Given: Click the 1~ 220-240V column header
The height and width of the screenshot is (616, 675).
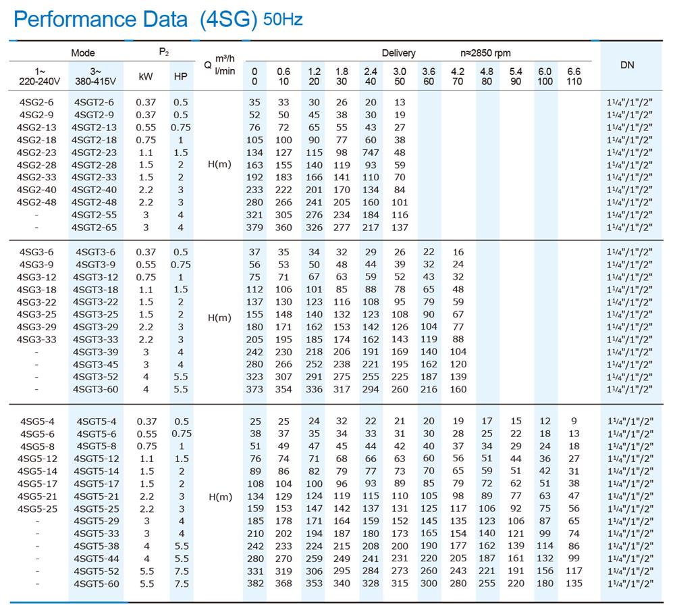Looking at the screenshot, I should coord(38,76).
